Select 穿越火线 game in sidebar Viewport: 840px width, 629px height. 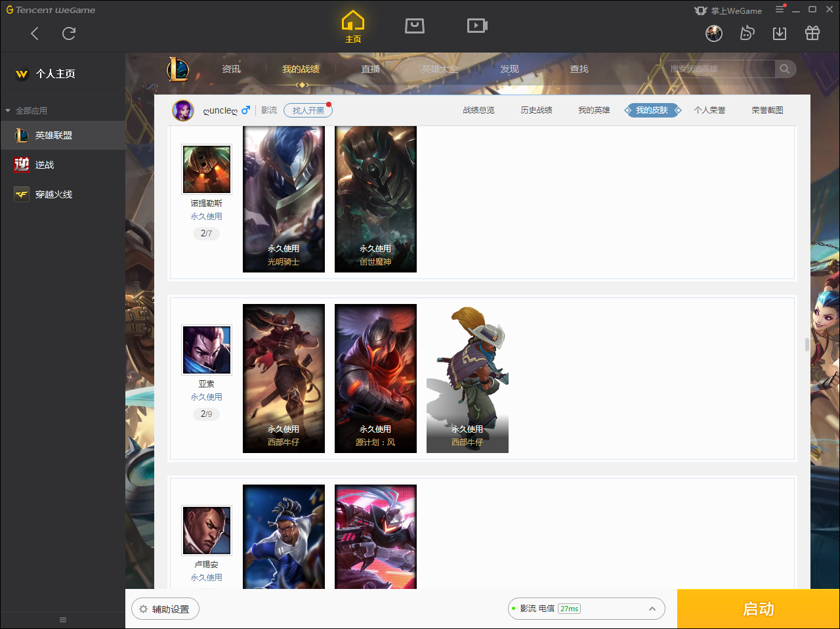tap(62, 194)
